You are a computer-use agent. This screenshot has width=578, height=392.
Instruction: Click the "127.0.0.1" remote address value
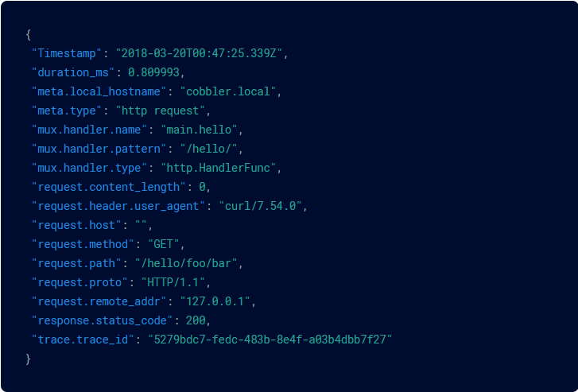click(215, 301)
